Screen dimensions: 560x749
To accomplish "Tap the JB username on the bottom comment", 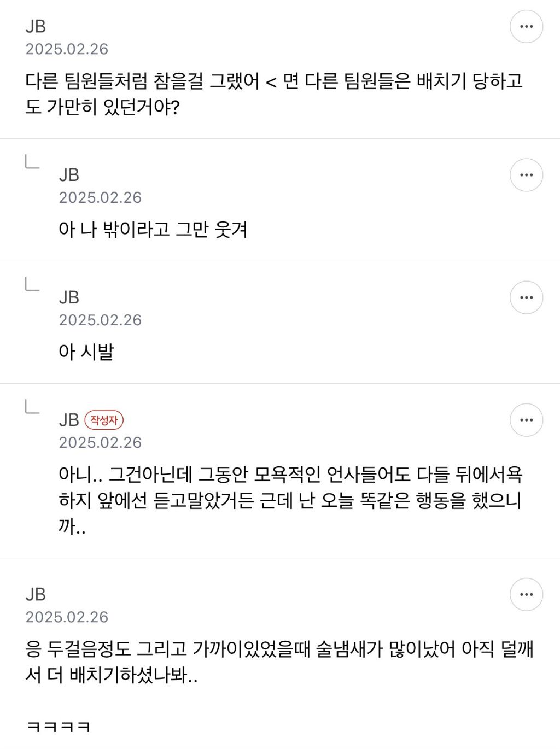I will [x=36, y=594].
